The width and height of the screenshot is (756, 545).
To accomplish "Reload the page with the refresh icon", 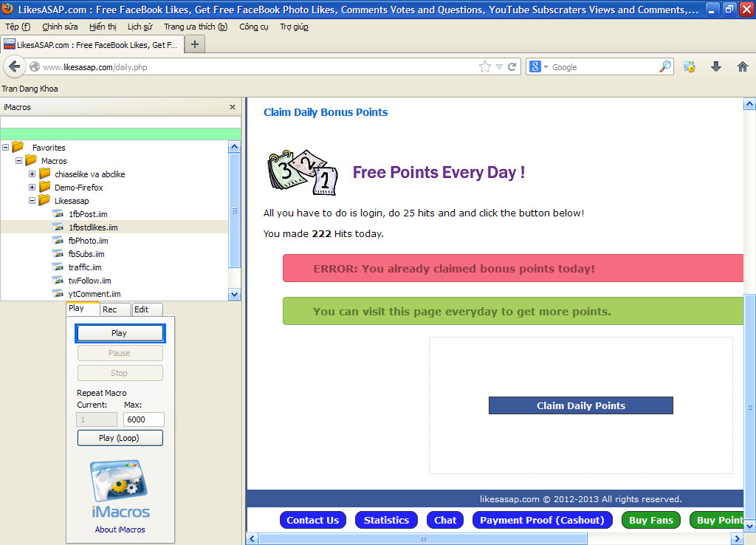I will 512,66.
